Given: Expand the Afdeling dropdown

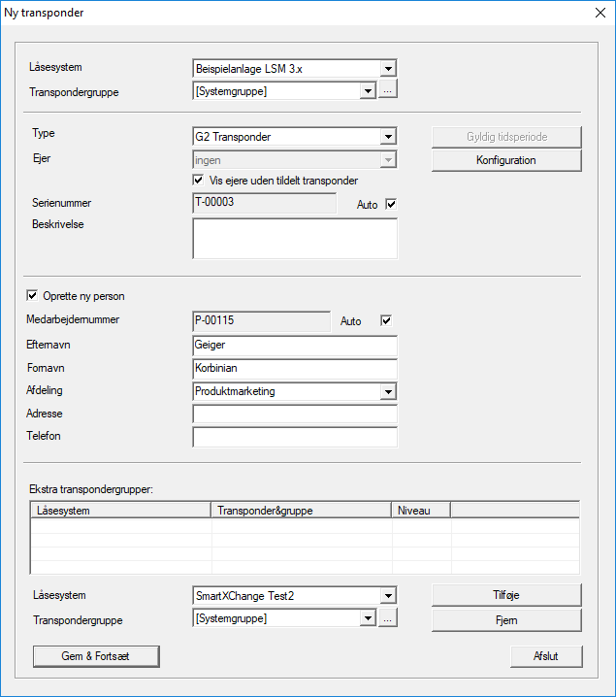Looking at the screenshot, I should coord(388,391).
